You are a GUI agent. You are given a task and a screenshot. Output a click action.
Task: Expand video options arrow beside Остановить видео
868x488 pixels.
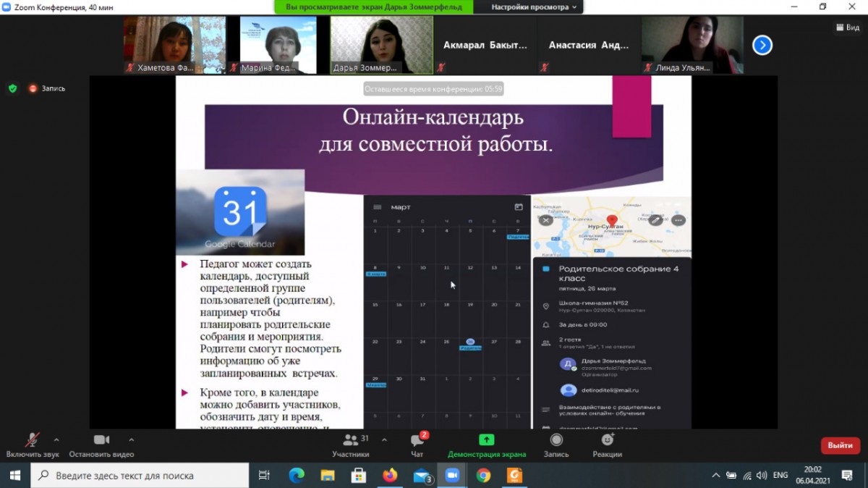point(131,439)
